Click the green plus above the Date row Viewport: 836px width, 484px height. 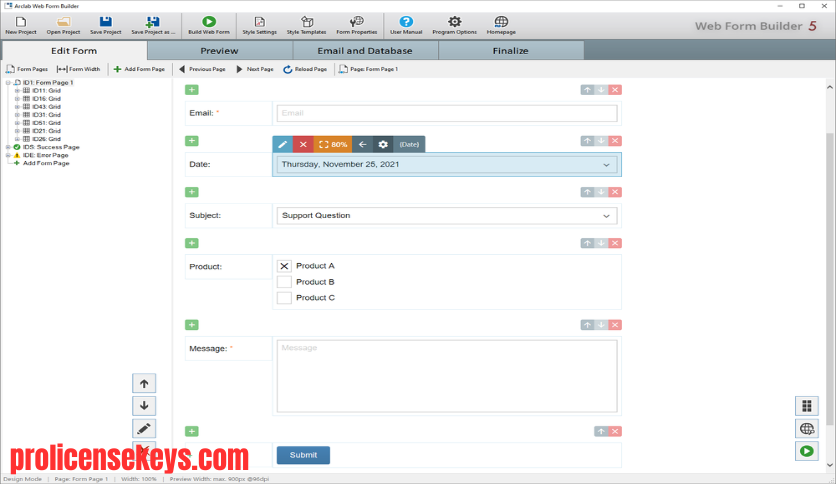192,141
